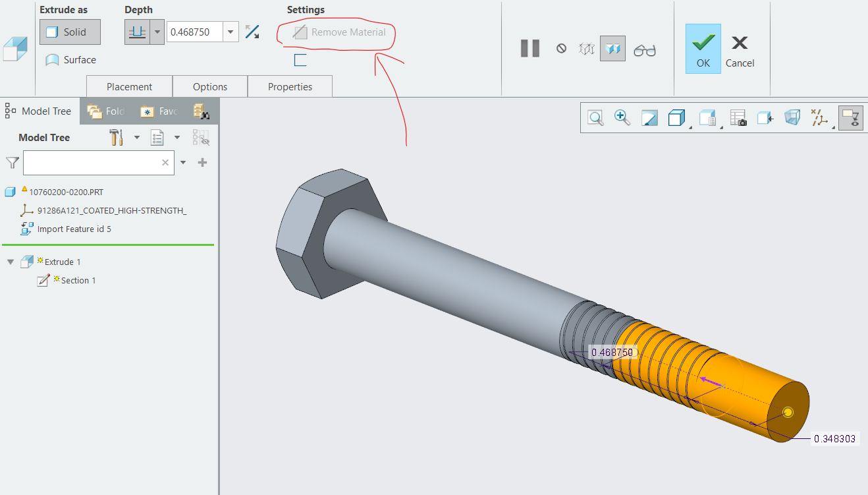Click the Cancel button
This screenshot has height=495, width=868.
tap(740, 50)
